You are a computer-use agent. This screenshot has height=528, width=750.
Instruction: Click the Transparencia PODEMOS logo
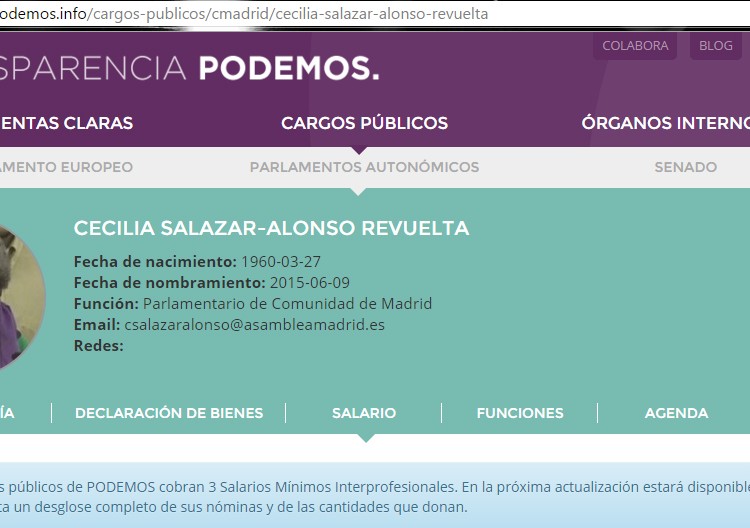coord(190,68)
